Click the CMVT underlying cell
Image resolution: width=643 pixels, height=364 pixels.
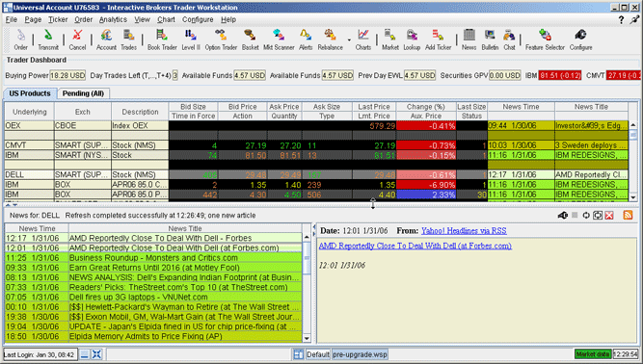29,145
